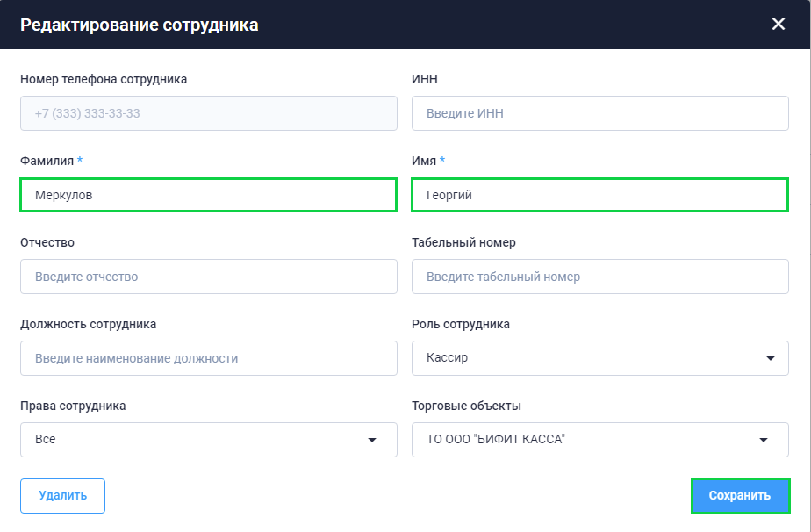Click the arrow icon in Роль сотрудника field

pyautogui.click(x=770, y=358)
